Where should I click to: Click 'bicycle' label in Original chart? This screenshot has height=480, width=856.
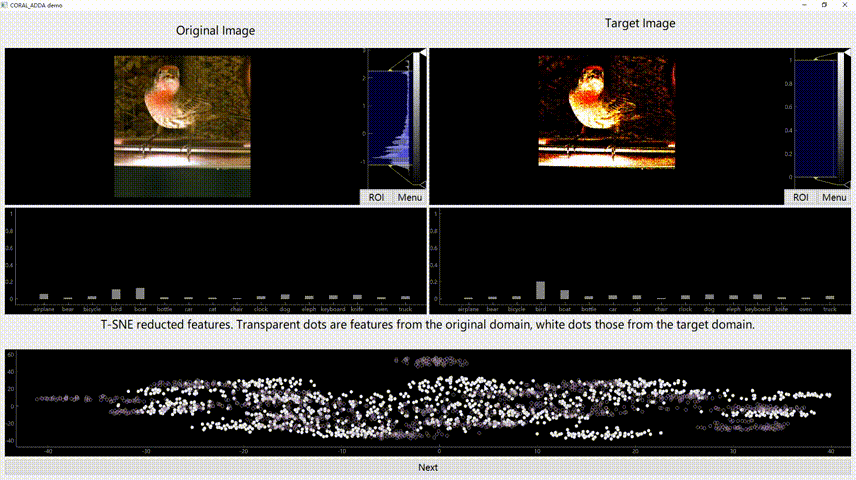pyautogui.click(x=92, y=309)
